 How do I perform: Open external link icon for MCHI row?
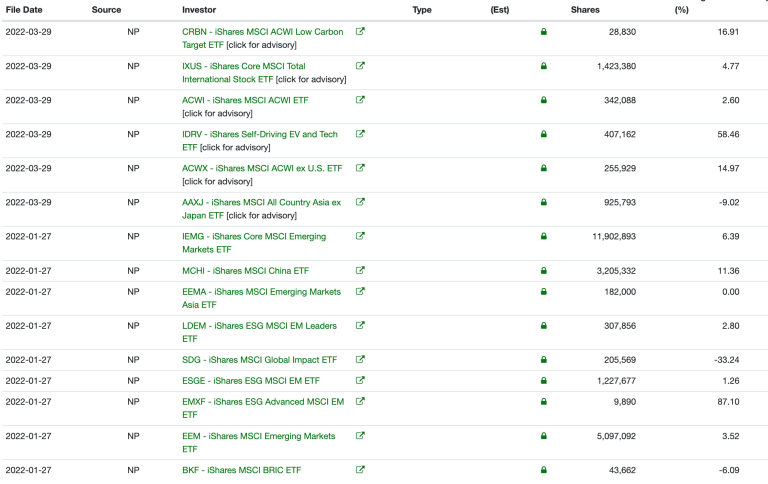pyautogui.click(x=360, y=270)
